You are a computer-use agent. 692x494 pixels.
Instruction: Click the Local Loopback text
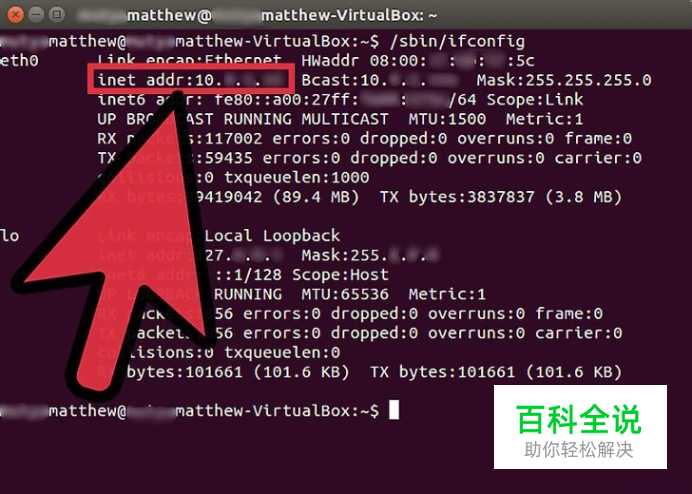click(272, 235)
